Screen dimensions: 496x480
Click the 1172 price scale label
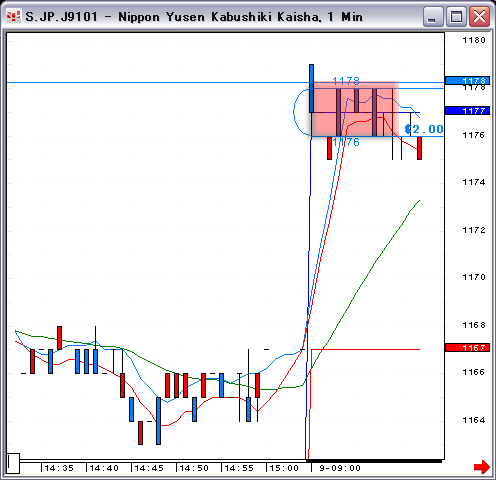pyautogui.click(x=474, y=230)
